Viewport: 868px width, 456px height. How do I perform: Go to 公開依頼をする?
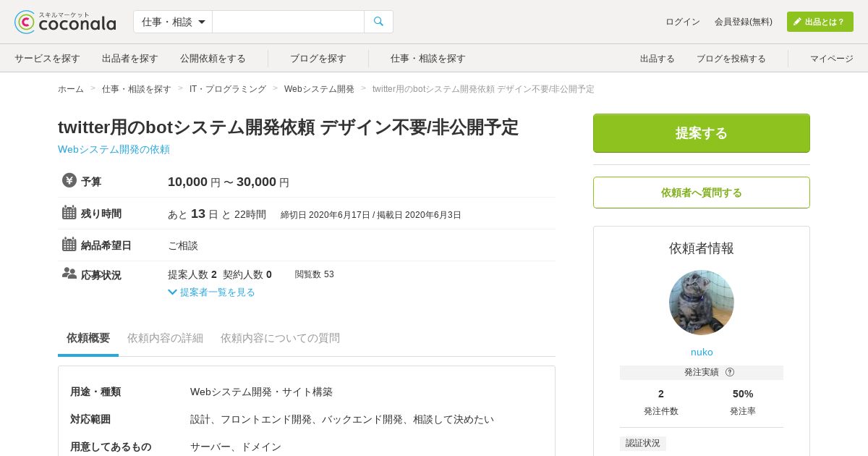213,59
